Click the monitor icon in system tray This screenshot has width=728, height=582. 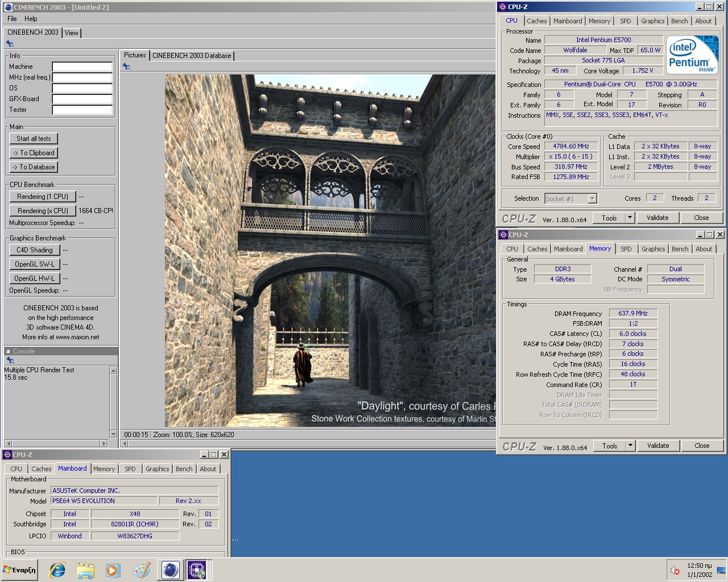(721, 570)
